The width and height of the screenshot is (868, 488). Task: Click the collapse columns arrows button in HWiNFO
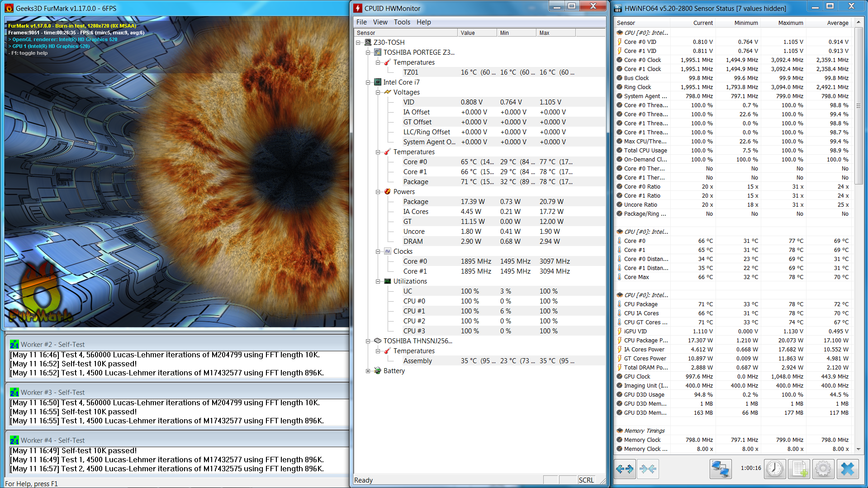click(x=648, y=469)
